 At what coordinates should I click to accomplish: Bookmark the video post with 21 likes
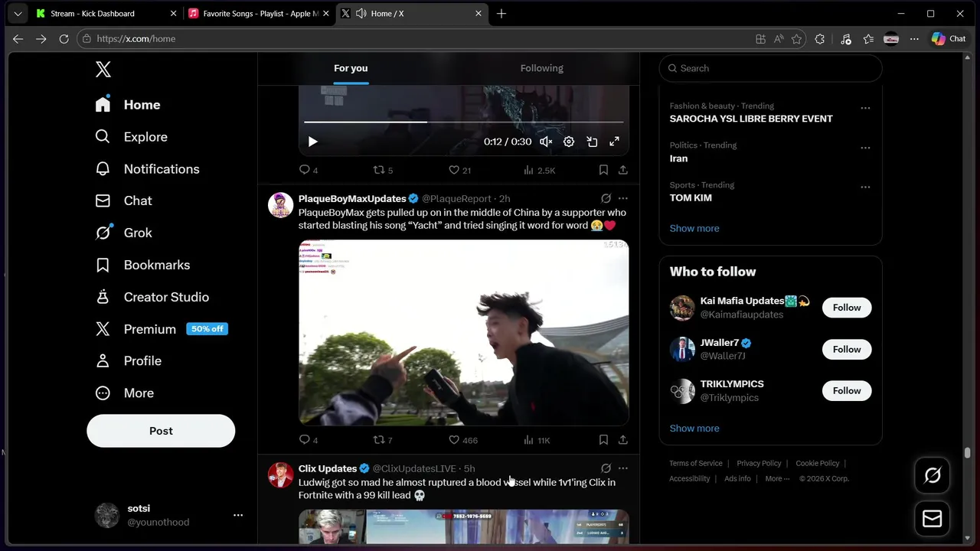click(603, 170)
